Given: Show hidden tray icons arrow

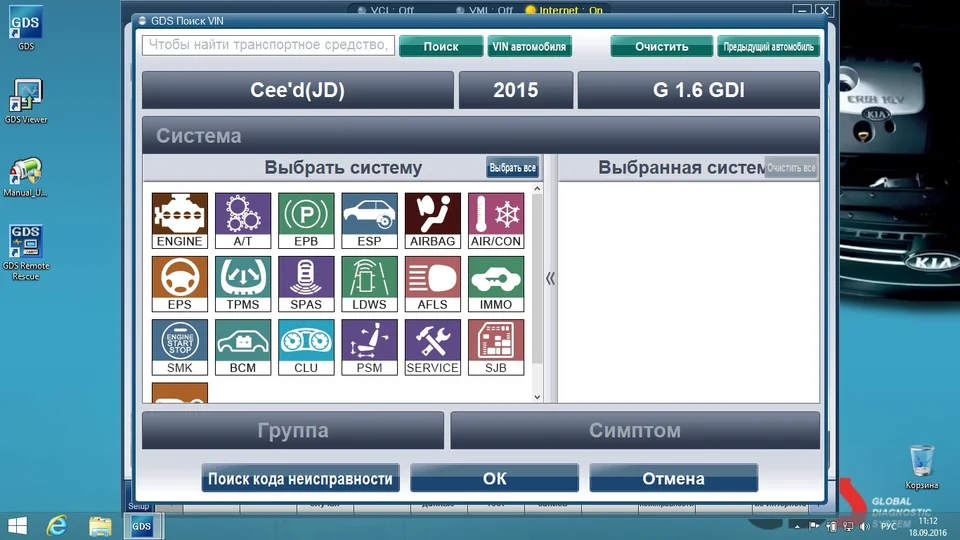Looking at the screenshot, I should point(797,526).
